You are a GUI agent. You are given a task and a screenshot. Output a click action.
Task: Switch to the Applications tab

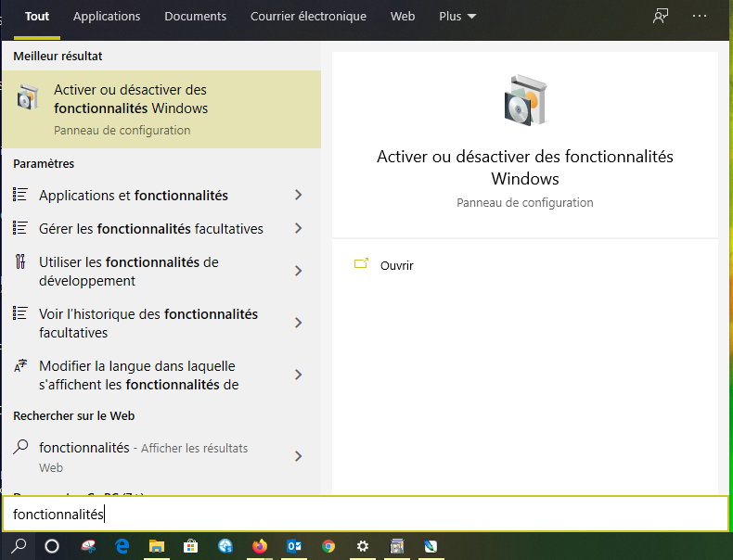107,17
